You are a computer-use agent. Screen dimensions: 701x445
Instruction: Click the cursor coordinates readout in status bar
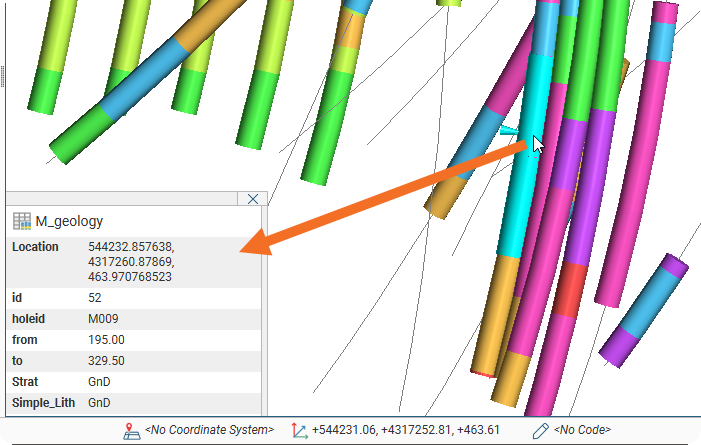click(406, 430)
